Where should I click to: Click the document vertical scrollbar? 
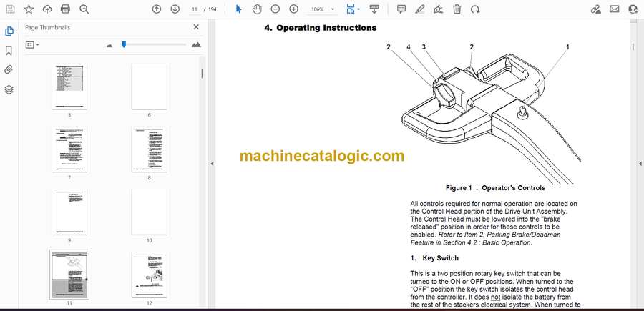pos(633,47)
